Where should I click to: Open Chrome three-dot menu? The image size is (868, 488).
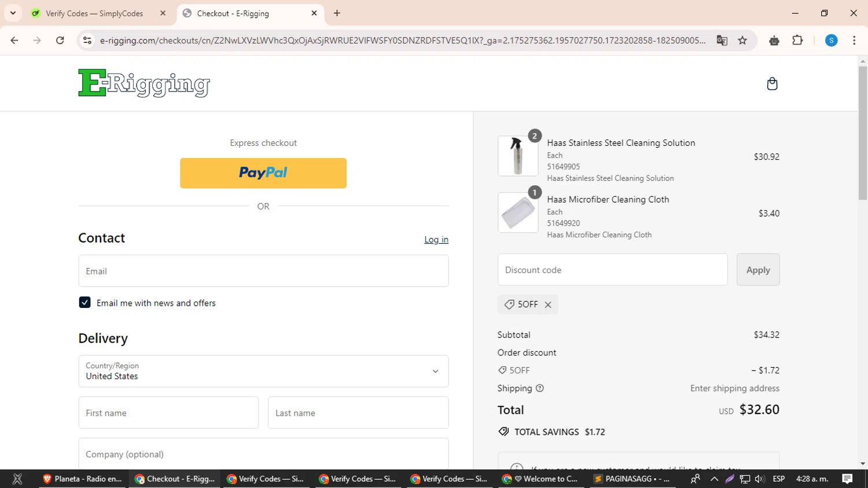click(854, 41)
